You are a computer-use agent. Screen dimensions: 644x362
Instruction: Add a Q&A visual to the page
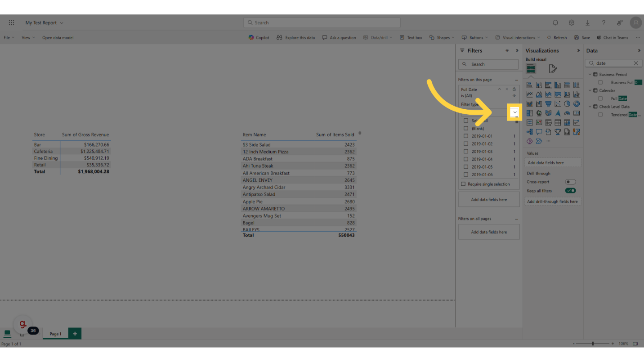[539, 131]
